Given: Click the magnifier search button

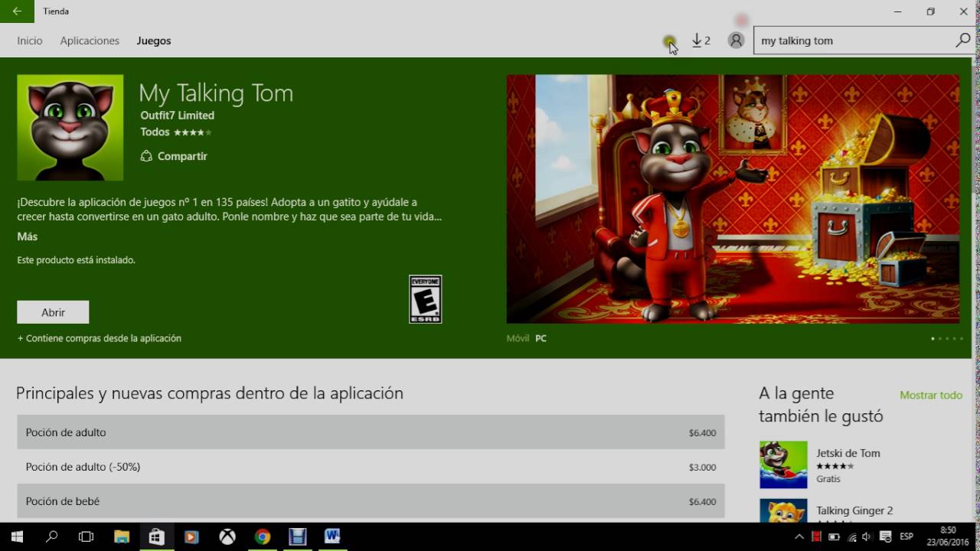Looking at the screenshot, I should tap(963, 41).
